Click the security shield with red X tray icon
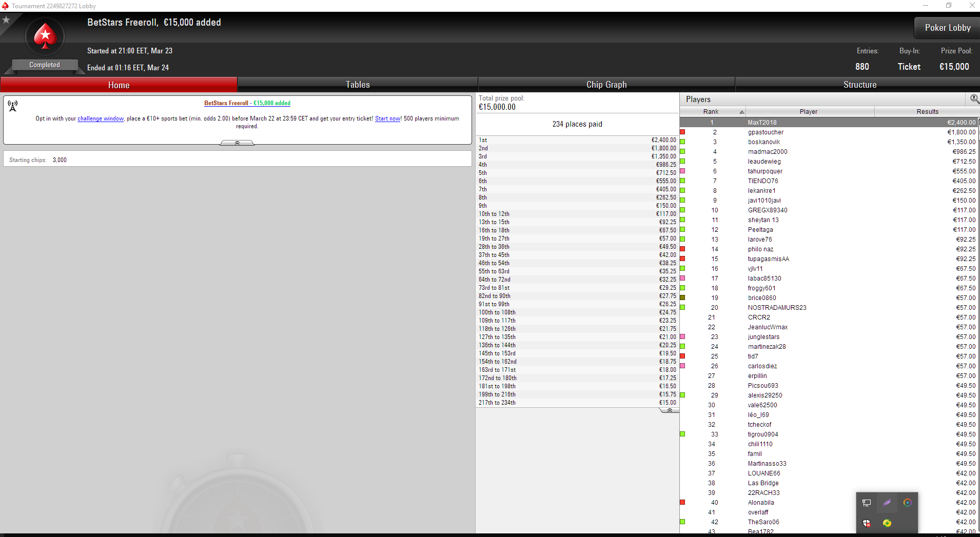 pos(867,523)
